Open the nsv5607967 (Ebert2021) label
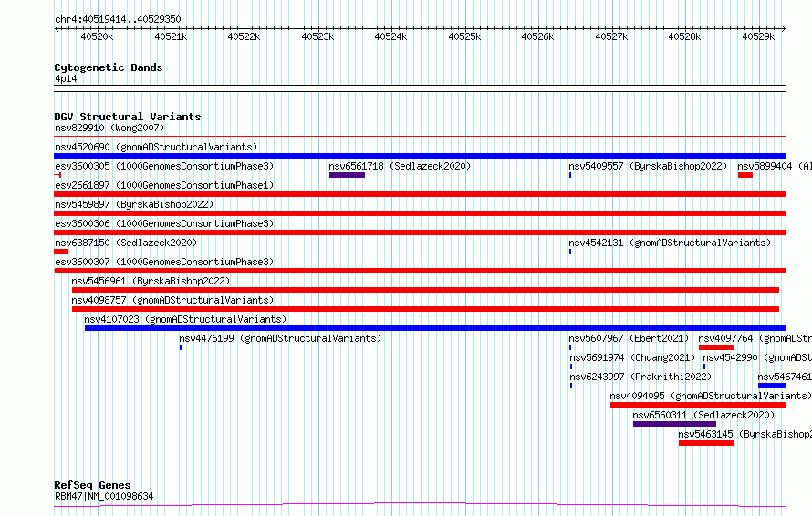This screenshot has height=516, width=812. pyautogui.click(x=629, y=338)
